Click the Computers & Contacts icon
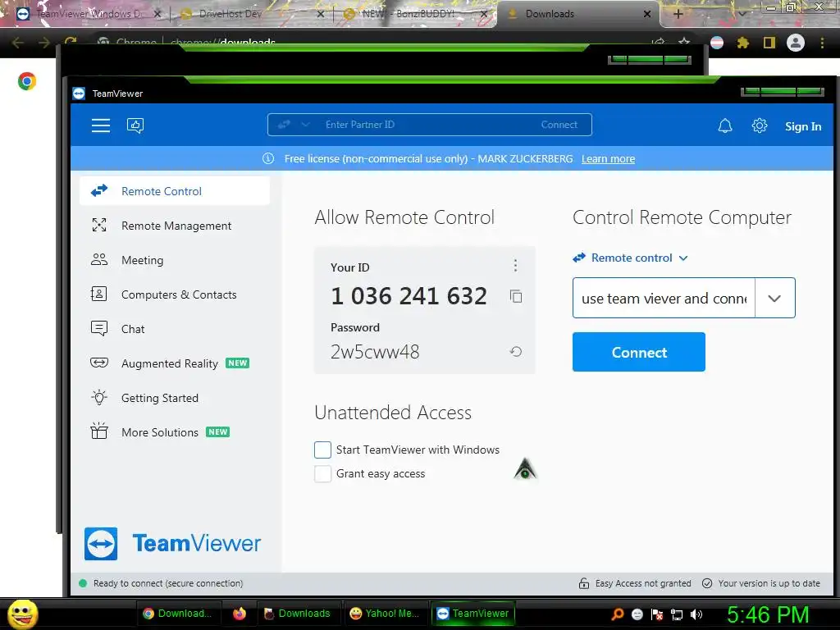Viewport: 840px width, 630px height. 99,294
